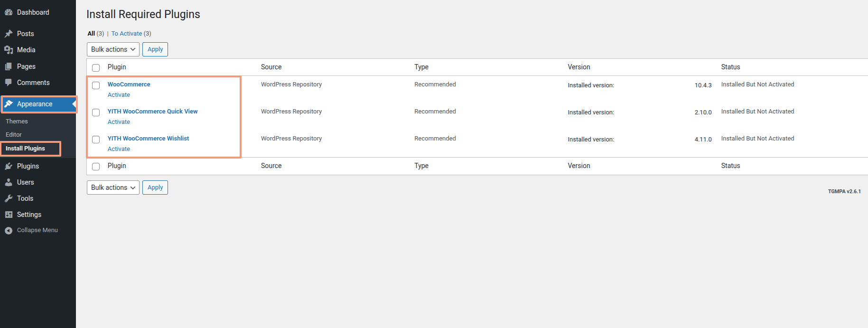Toggle select-all checkbox in table header
Screen dimensions: 868x328
96,67
